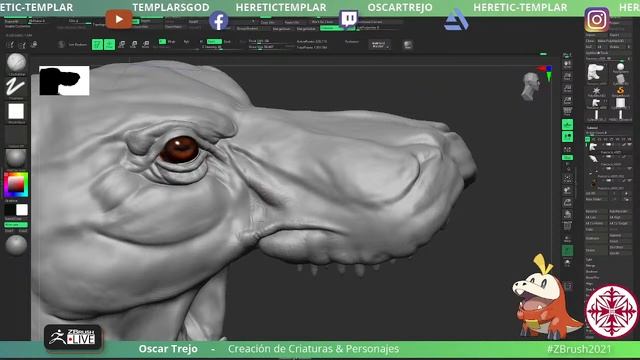Click the AAHalf icon in right shelf
This screenshot has height=360, width=640.
click(567, 111)
